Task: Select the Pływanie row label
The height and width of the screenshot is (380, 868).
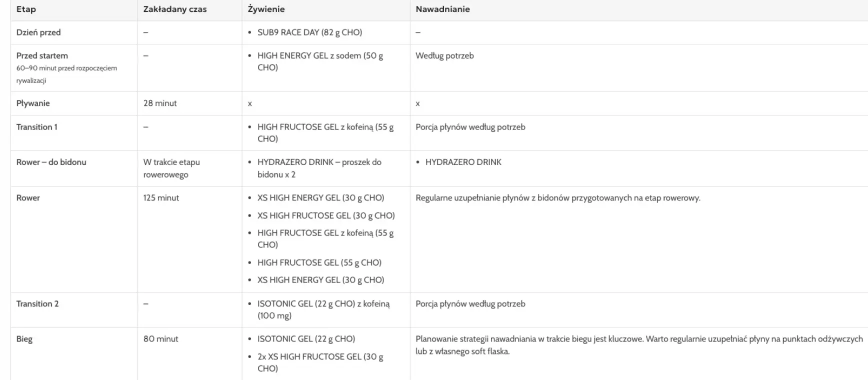Action: pos(33,103)
